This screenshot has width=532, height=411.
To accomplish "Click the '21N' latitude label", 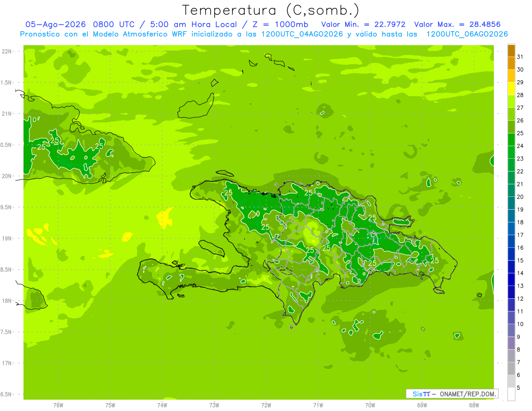I will pyautogui.click(x=7, y=114).
